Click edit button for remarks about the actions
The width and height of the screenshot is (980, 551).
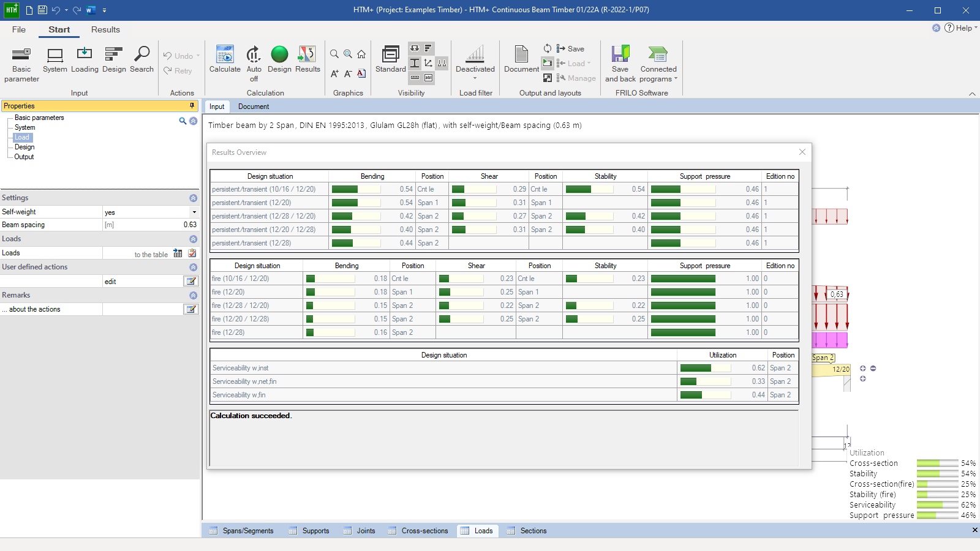[x=191, y=309]
